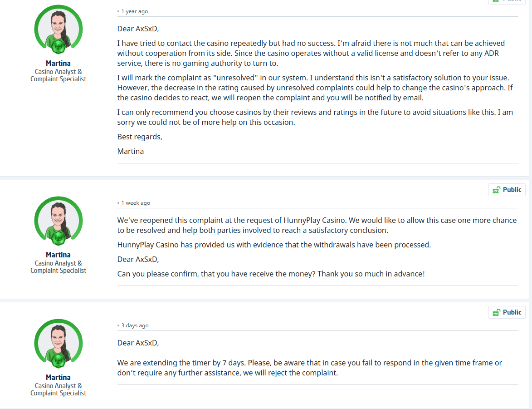This screenshot has height=409, width=532.
Task: Click the Public label on the 3 days ago post
Action: click(x=512, y=312)
